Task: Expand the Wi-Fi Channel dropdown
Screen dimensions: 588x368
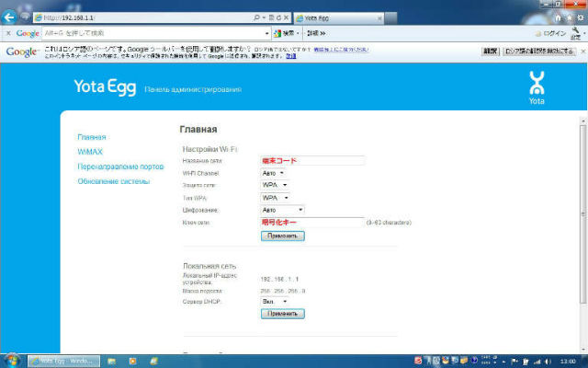Action: tap(274, 172)
